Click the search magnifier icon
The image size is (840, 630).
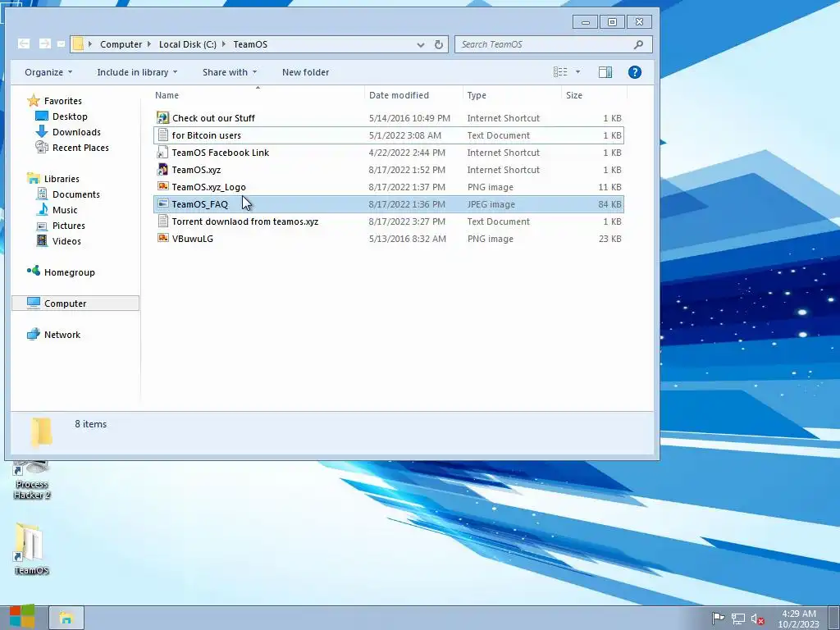pyautogui.click(x=638, y=44)
